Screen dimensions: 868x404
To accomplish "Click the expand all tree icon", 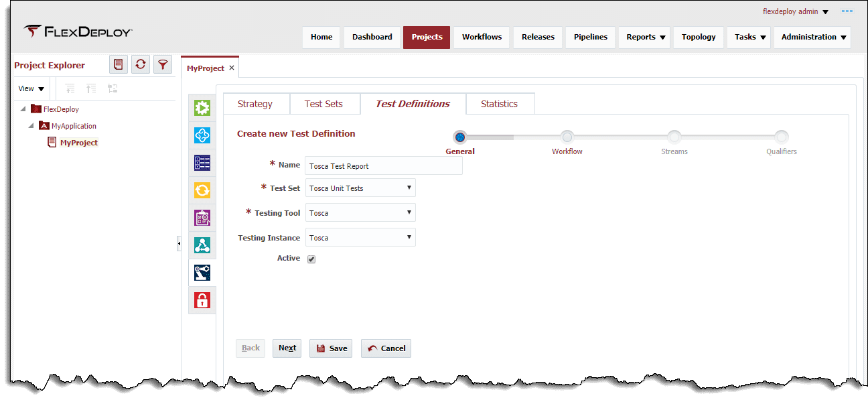I will [x=70, y=88].
